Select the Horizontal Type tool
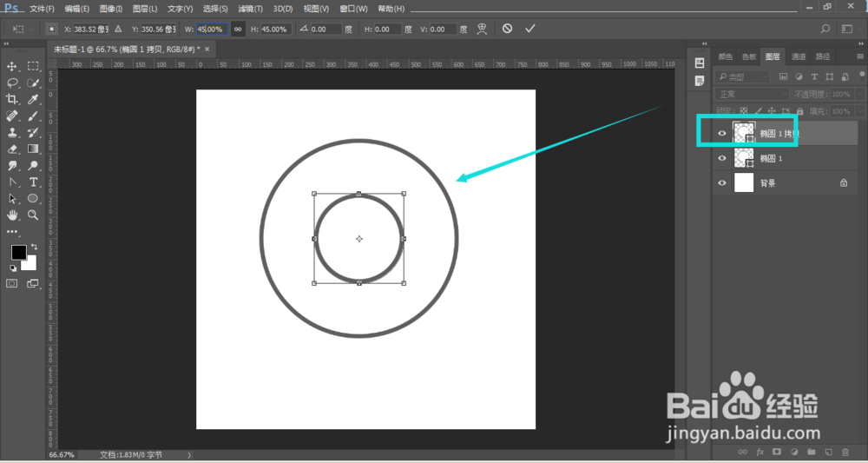Image resolution: width=868 pixels, height=463 pixels. coord(33,182)
